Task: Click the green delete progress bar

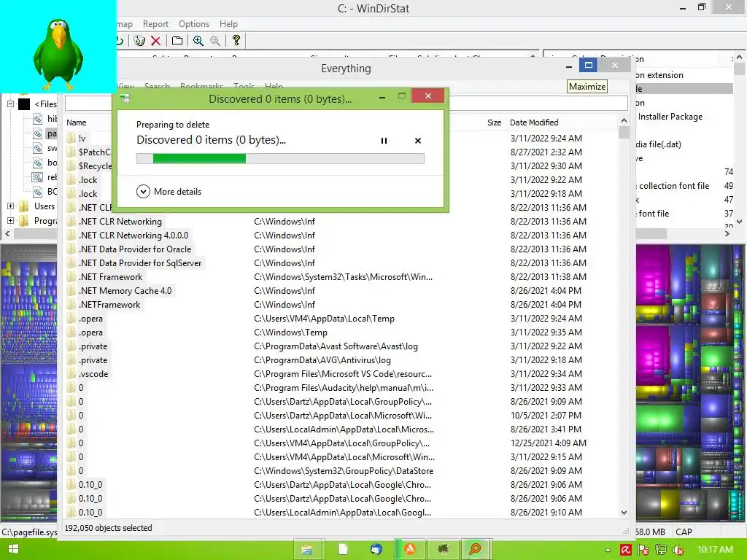Action: click(x=280, y=158)
